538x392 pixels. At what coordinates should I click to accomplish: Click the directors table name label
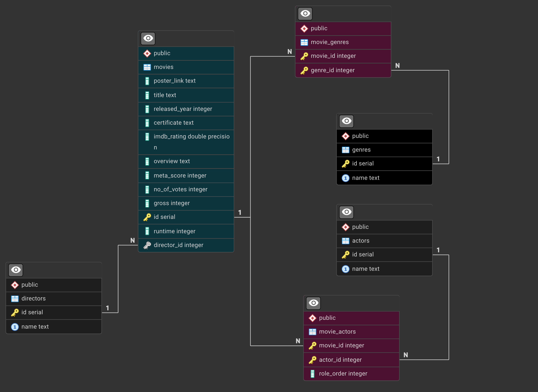pyautogui.click(x=34, y=299)
